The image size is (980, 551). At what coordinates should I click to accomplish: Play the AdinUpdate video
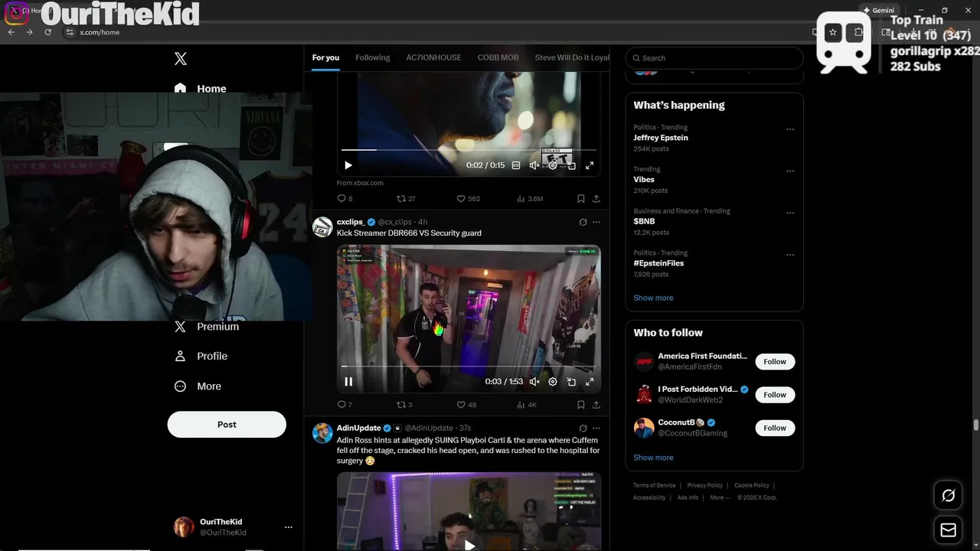[x=469, y=544]
